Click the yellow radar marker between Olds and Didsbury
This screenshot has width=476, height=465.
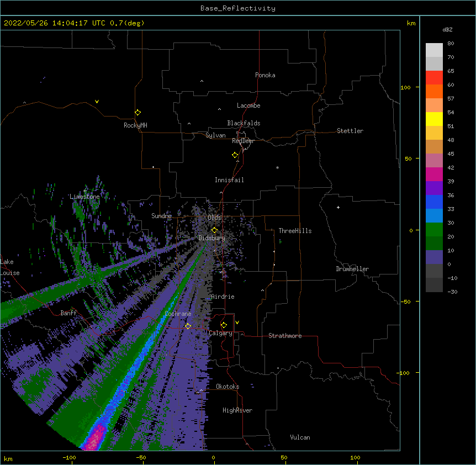tap(214, 230)
